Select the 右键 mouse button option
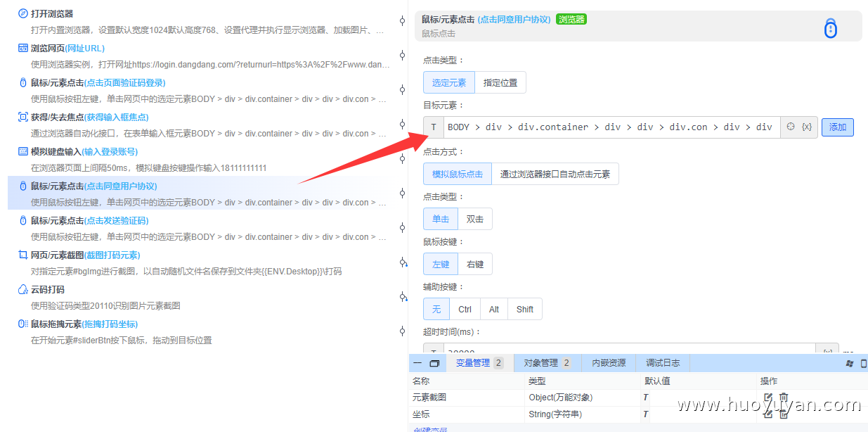 tap(475, 264)
